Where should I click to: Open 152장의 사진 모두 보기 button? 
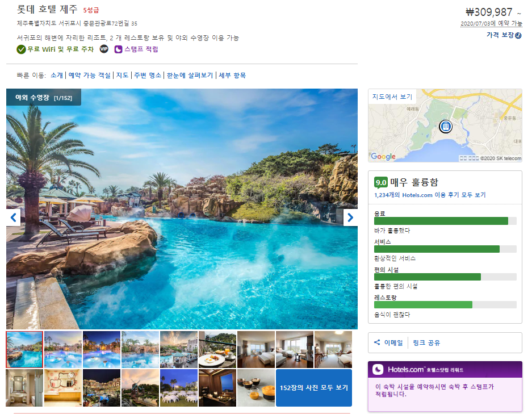click(x=314, y=388)
